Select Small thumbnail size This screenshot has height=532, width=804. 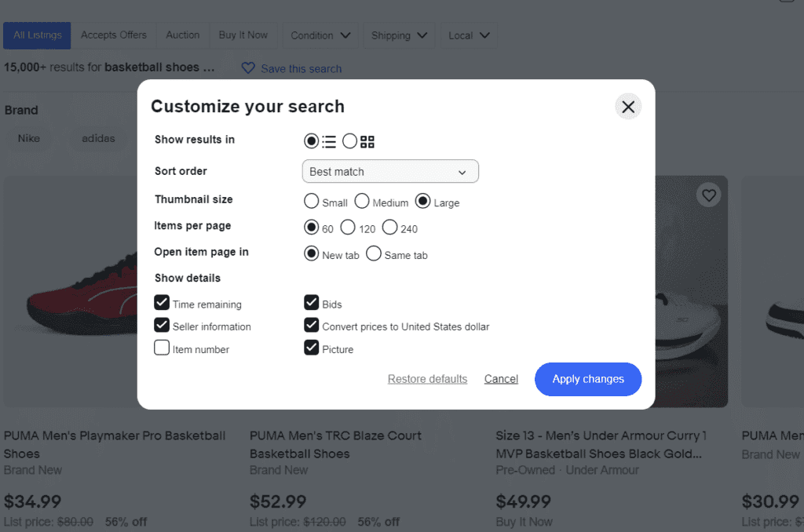[311, 201]
